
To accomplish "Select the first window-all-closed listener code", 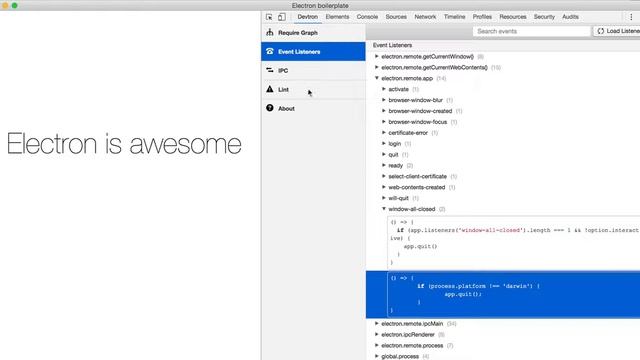I will 513,242.
